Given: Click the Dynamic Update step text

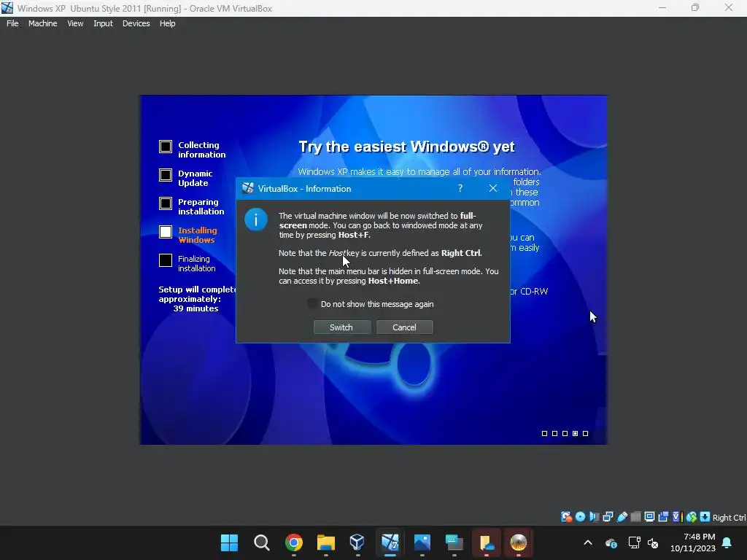Looking at the screenshot, I should [x=196, y=178].
